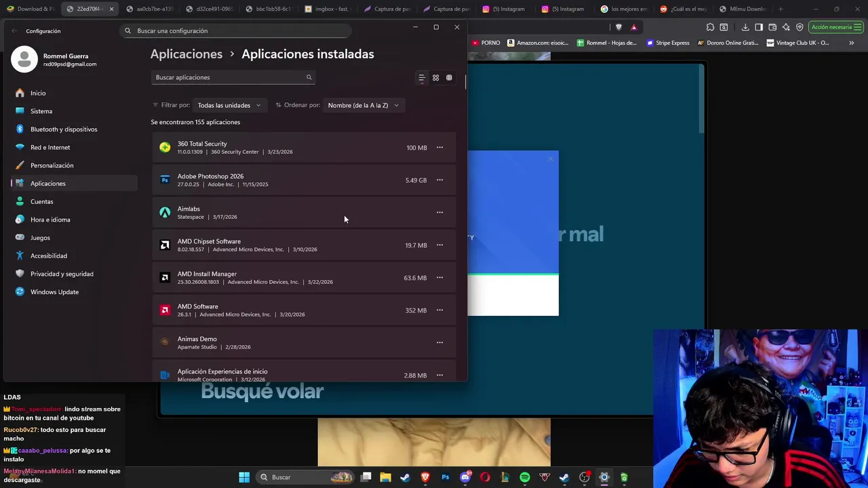
Task: Switch to tile table view icon
Action: pos(449,78)
